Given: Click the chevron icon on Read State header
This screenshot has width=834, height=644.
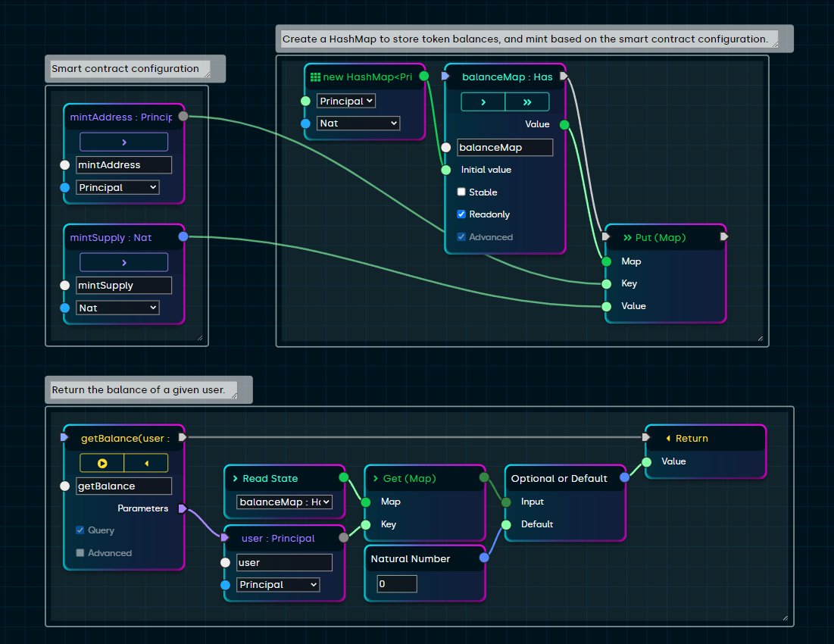Looking at the screenshot, I should point(235,478).
